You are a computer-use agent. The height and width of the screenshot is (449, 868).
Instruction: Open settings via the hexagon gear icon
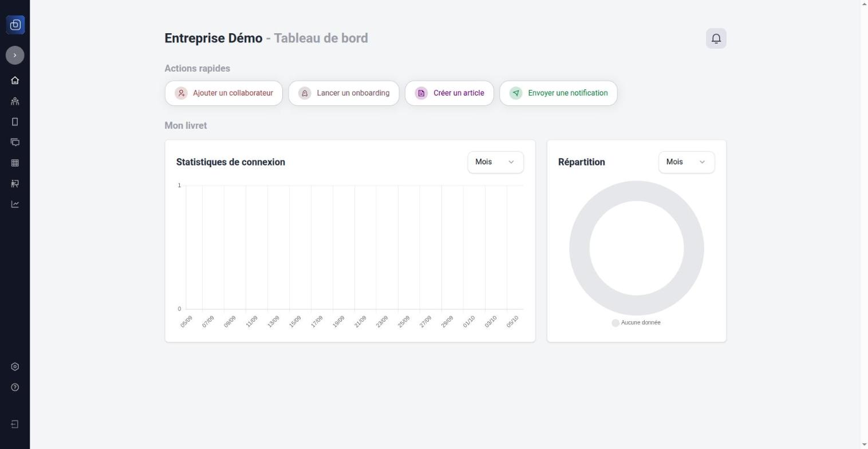15,367
